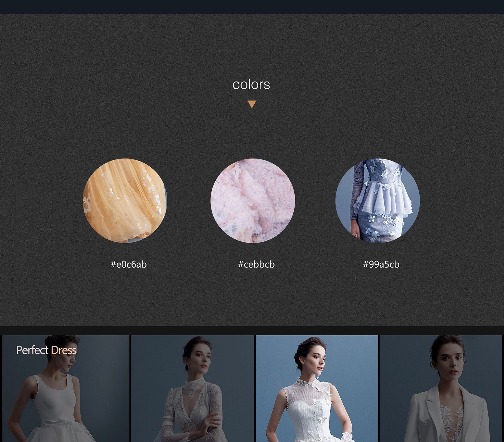
Task: Open the sleeveless scoop-neck gown photo
Action: (66, 388)
